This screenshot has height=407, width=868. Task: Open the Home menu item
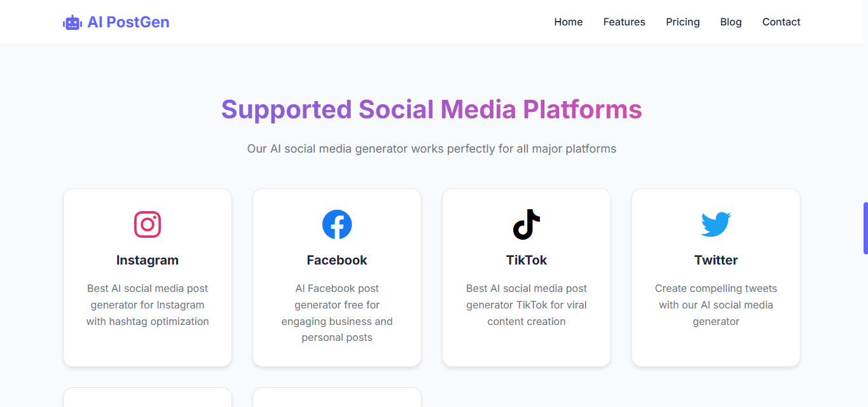point(568,22)
